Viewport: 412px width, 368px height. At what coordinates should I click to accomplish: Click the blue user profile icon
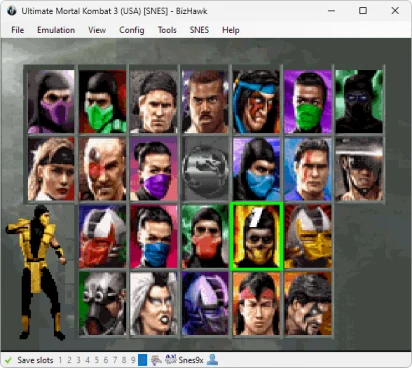(212, 360)
